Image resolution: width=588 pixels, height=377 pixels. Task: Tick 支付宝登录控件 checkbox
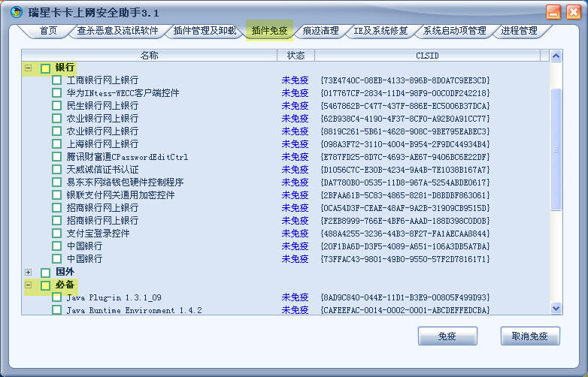tap(56, 234)
